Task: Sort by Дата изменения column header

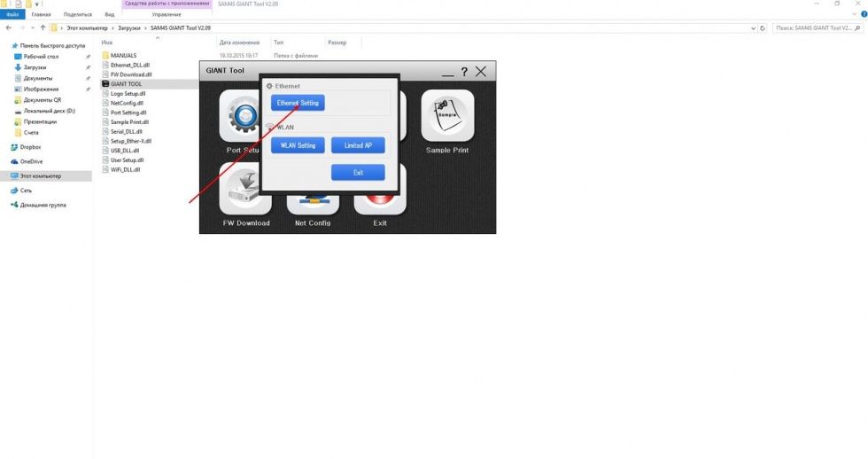Action: [239, 43]
